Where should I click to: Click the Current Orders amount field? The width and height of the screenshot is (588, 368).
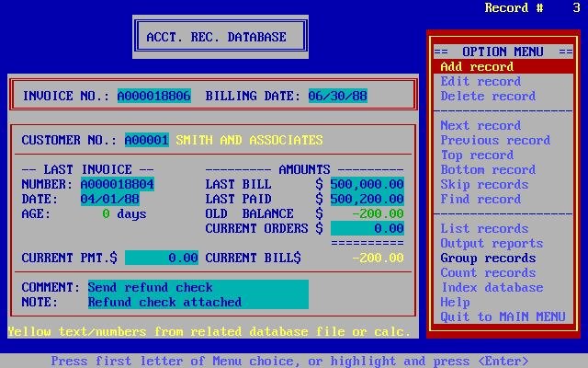point(367,228)
